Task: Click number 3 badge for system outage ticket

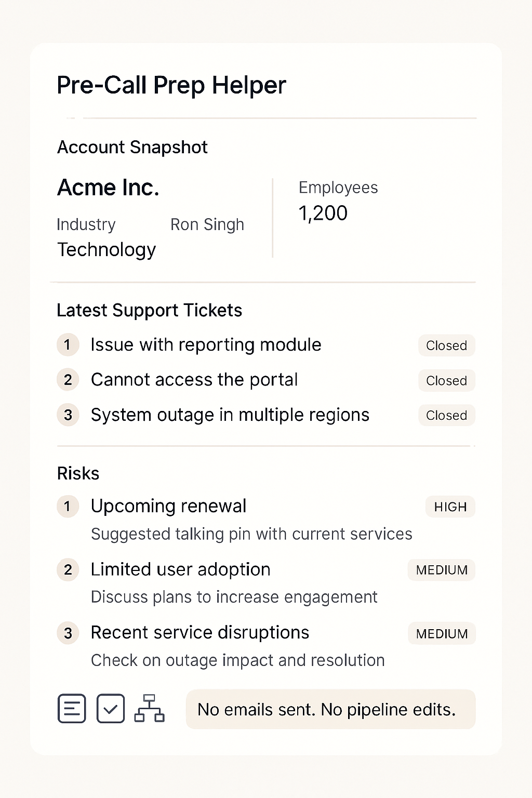Action: click(68, 415)
